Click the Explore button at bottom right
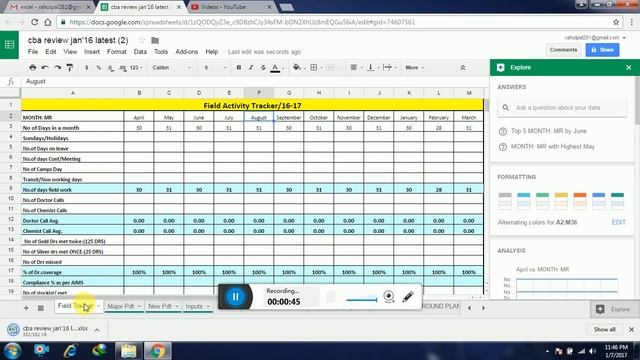The height and width of the screenshot is (360, 640). (615, 309)
